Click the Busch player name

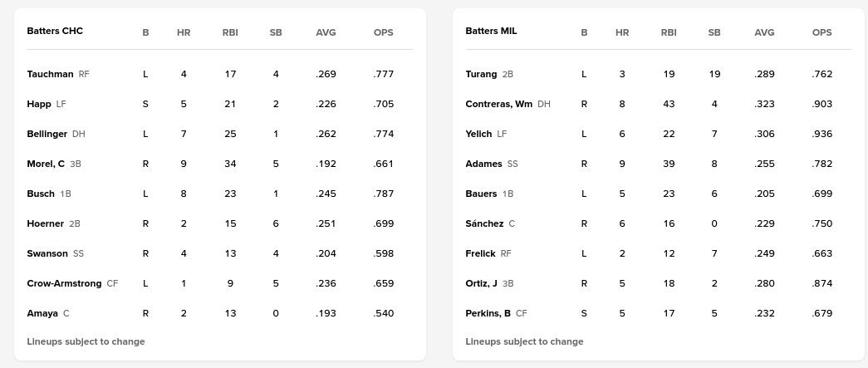point(41,194)
